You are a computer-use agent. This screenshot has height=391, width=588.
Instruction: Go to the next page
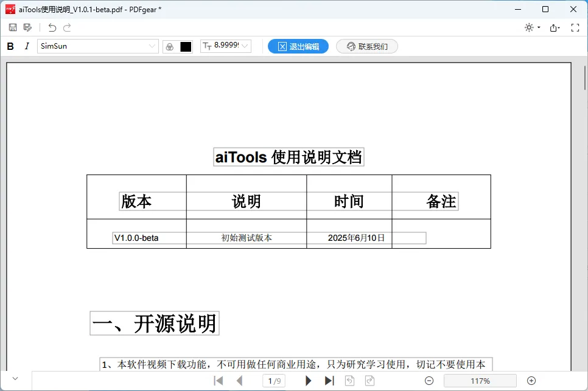coord(309,381)
